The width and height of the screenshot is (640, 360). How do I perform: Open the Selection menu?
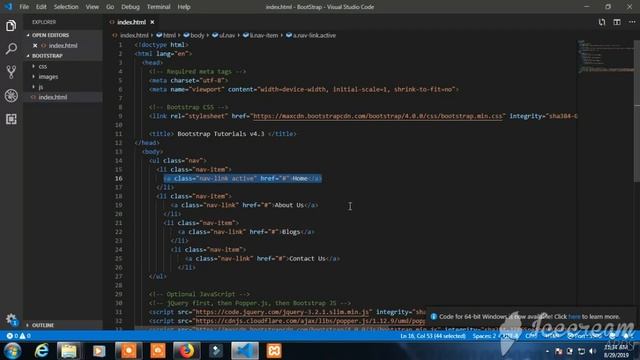[66, 7]
